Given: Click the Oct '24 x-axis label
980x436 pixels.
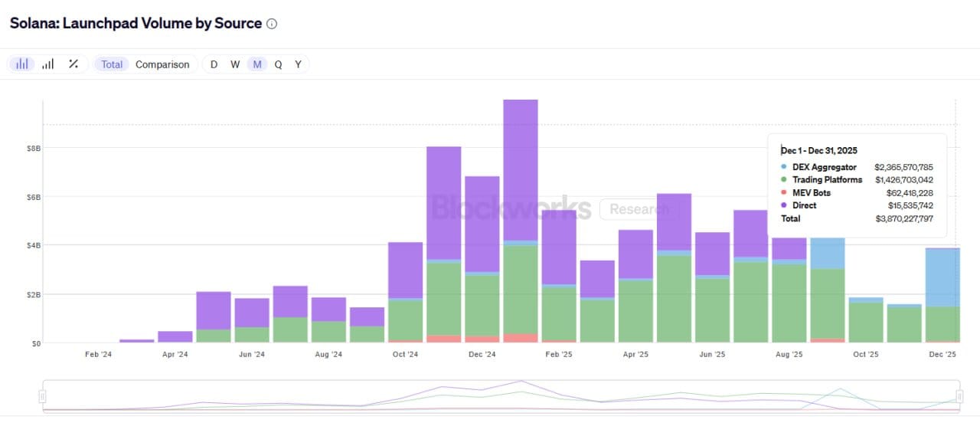Looking at the screenshot, I should (406, 355).
